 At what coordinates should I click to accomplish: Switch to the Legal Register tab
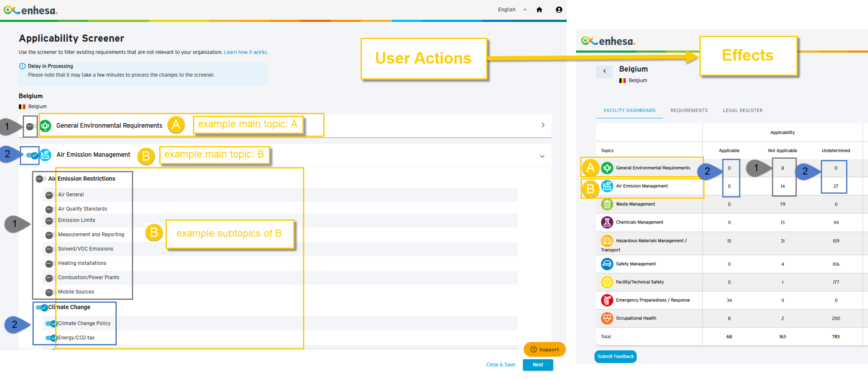point(743,110)
